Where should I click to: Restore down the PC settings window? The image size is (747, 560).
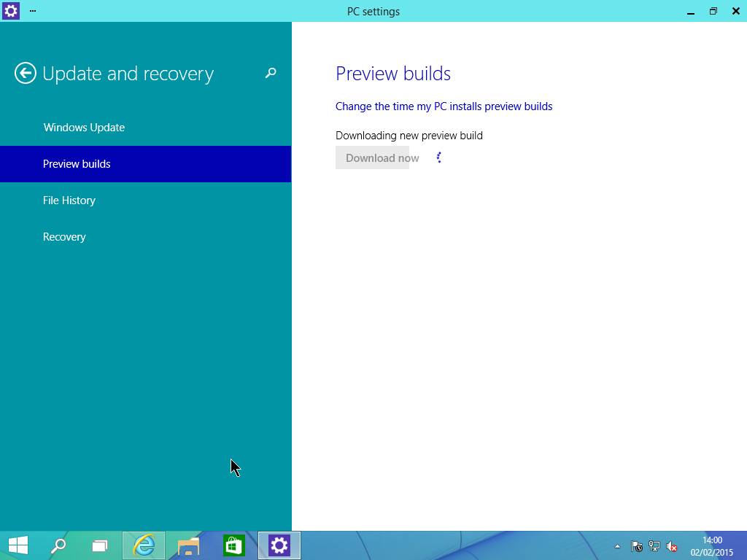713,11
